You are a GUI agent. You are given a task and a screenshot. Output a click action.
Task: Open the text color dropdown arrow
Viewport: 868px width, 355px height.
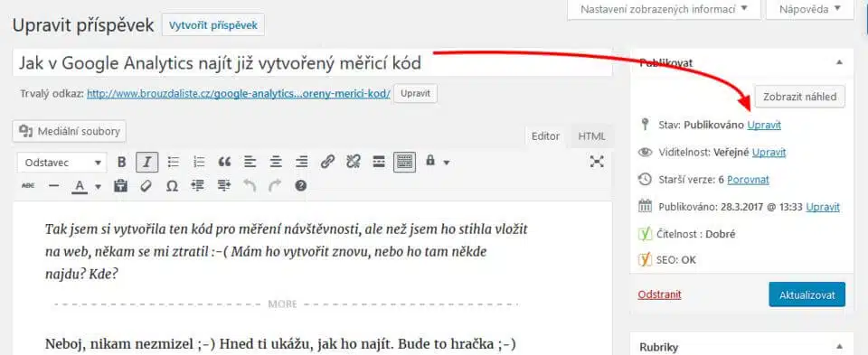click(x=98, y=186)
